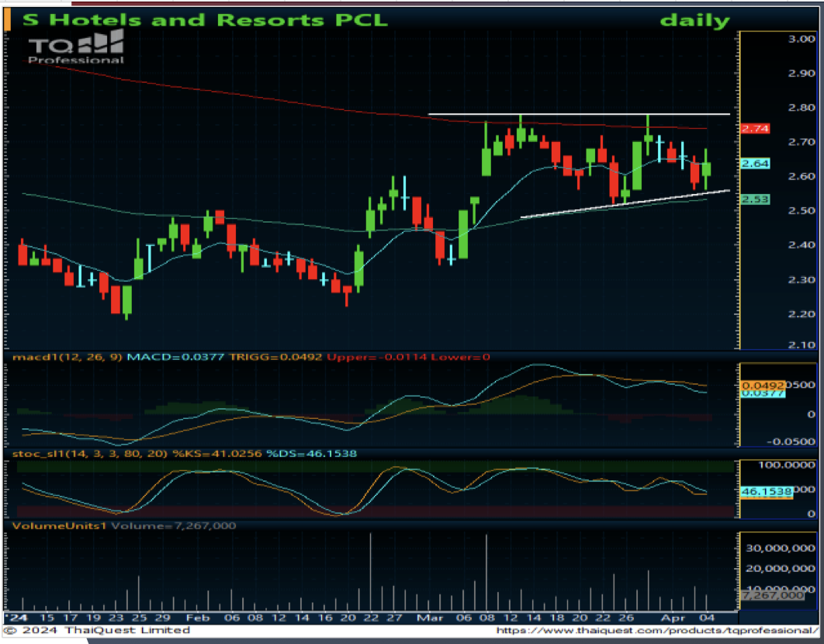This screenshot has height=644, width=824.
Task: Select the orange 0.0492 value tag on MACD axis
Action: coord(762,386)
